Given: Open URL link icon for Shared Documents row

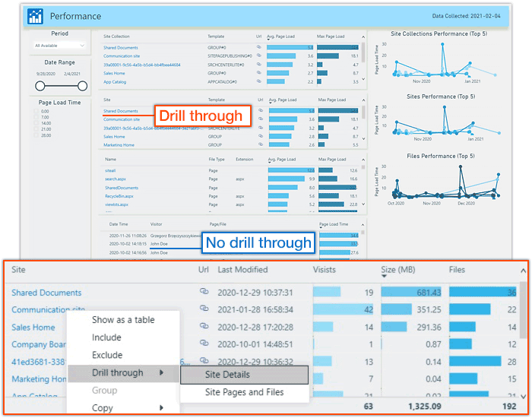Looking at the screenshot, I should [204, 292].
